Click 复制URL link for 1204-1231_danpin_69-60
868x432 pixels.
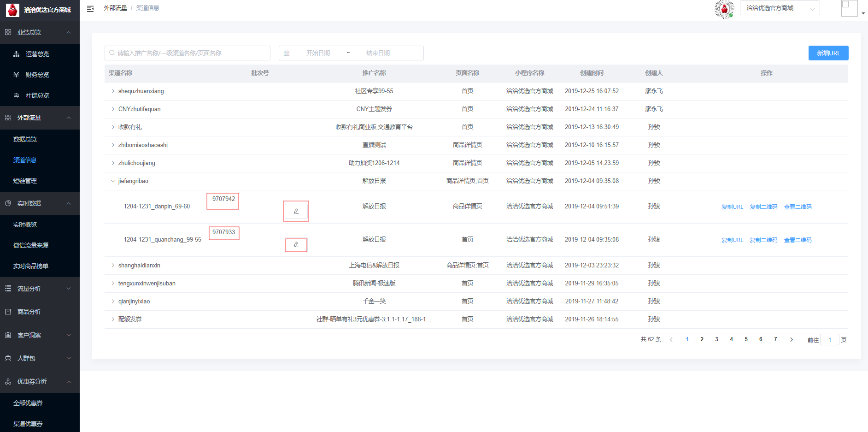coord(732,207)
